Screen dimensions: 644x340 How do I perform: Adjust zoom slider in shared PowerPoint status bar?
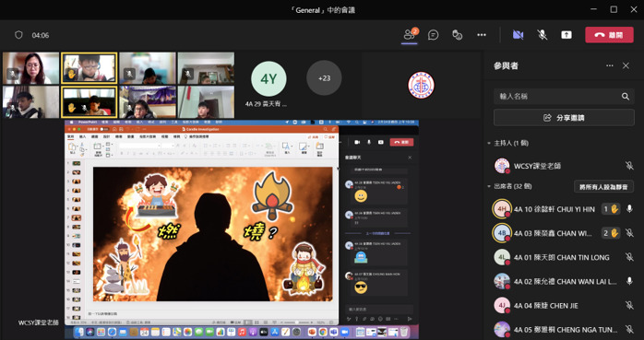coord(296,322)
